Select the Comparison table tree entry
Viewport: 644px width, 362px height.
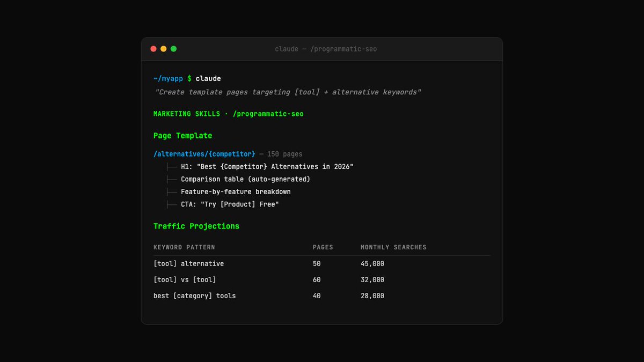pos(245,179)
